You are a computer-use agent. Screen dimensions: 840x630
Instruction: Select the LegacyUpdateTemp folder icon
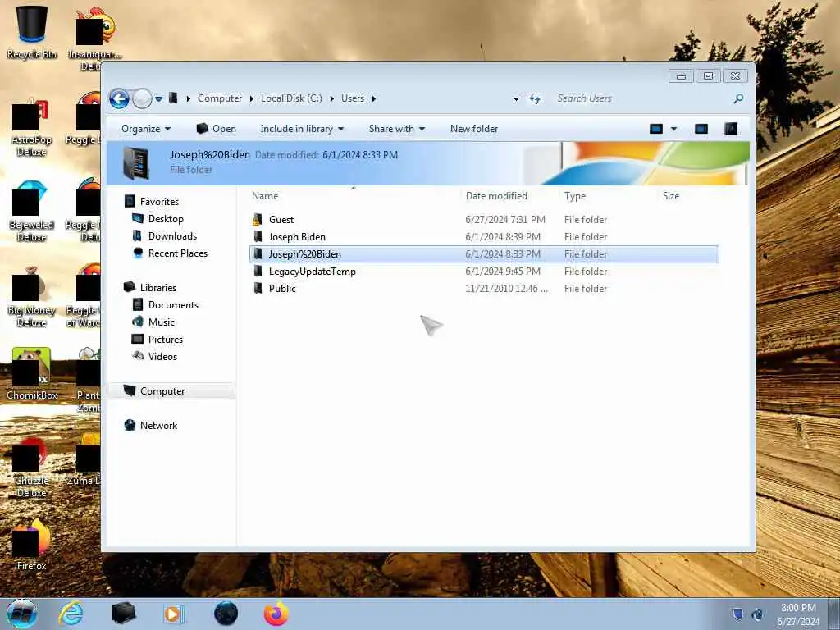tap(258, 271)
